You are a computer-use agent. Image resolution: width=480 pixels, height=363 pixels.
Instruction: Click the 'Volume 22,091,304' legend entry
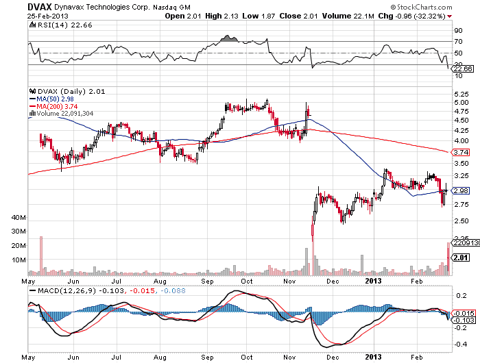pyautogui.click(x=65, y=113)
